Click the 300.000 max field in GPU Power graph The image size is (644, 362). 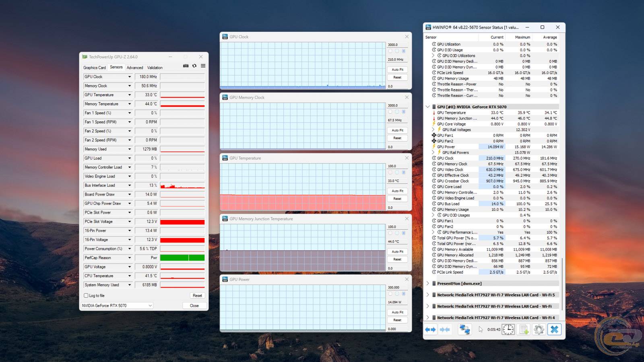[x=398, y=288]
